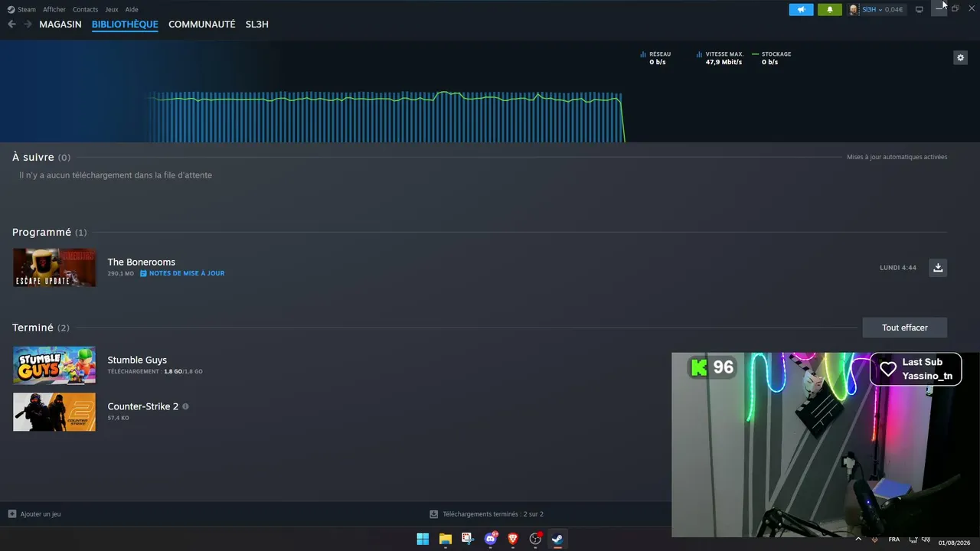This screenshot has height=551, width=980.
Task: Open the Snipping Tool taskbar icon
Action: click(468, 539)
